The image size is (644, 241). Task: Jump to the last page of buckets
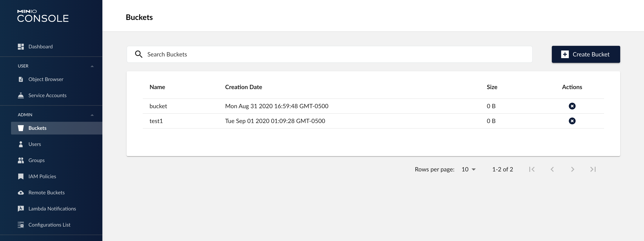[x=593, y=169]
